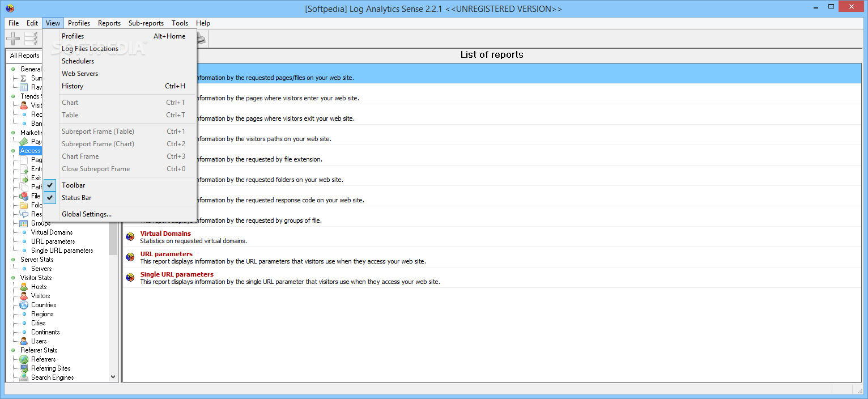Select the highlighted Access category node
This screenshot has height=399, width=868.
point(31,151)
